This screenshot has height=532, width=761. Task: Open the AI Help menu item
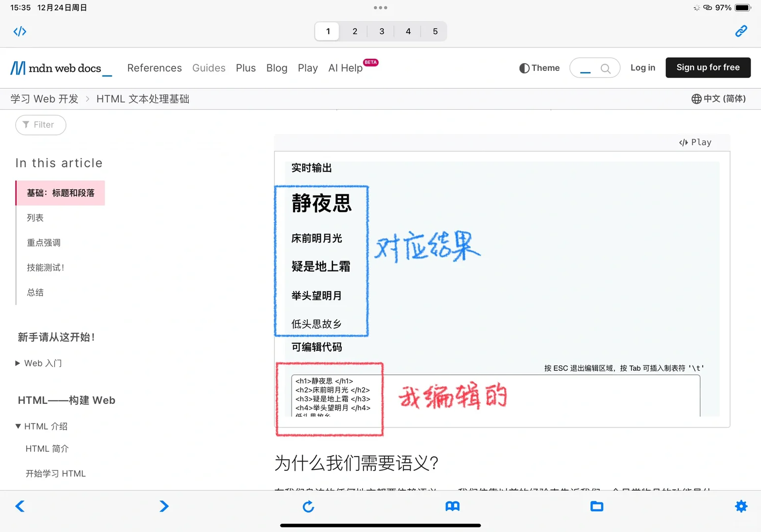click(x=345, y=68)
